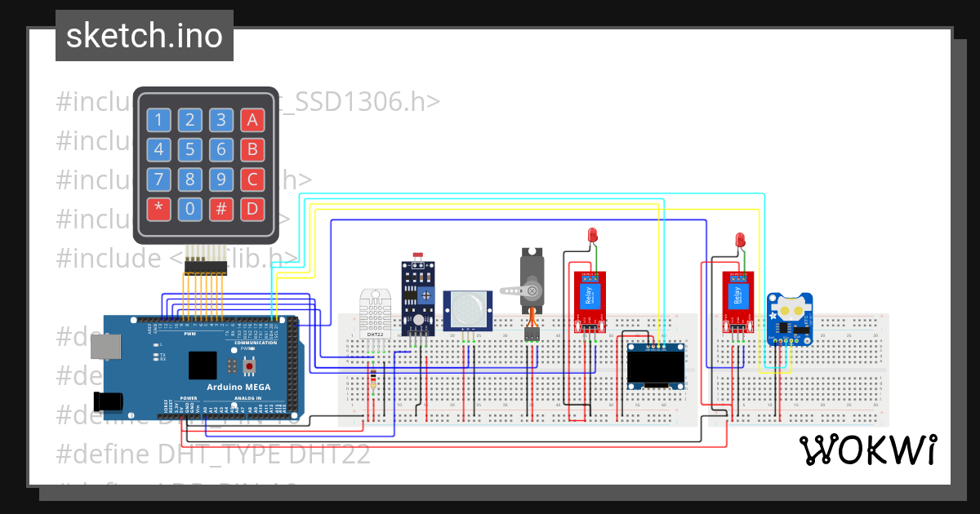980x514 pixels.
Task: Click the resistor on the left breadboard
Action: click(373, 379)
